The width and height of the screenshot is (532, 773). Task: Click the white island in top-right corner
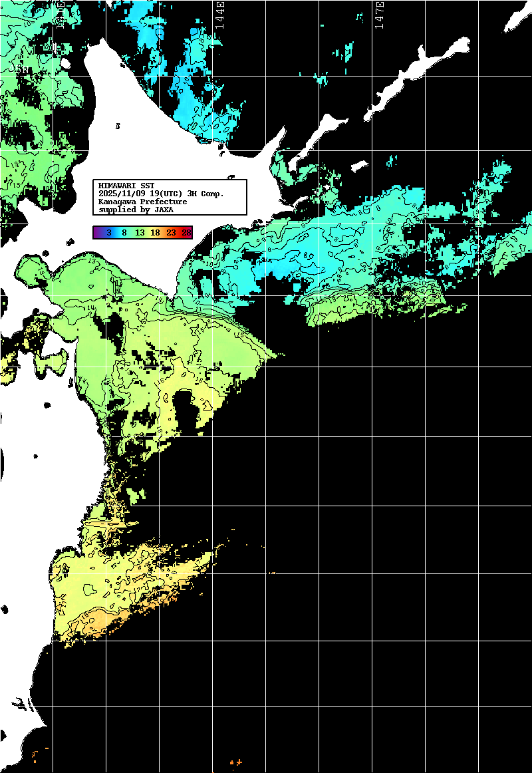(517, 18)
